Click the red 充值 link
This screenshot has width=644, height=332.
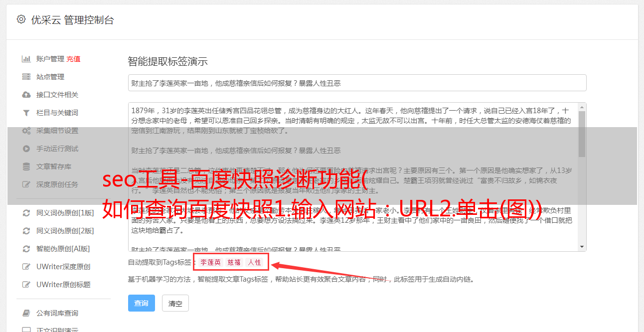(73, 59)
